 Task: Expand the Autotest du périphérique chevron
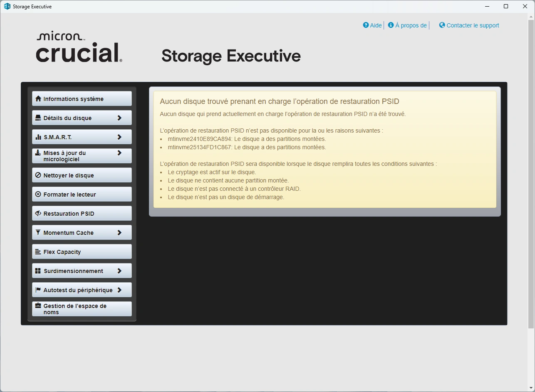point(119,290)
